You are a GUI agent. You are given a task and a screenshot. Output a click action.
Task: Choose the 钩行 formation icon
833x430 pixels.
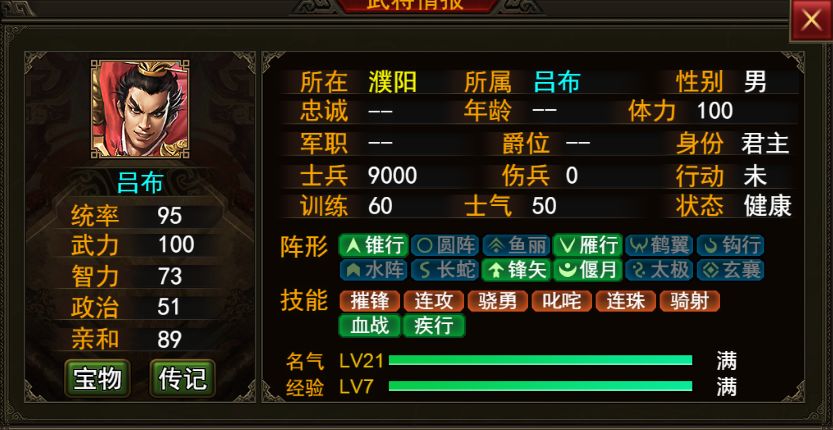[730, 246]
